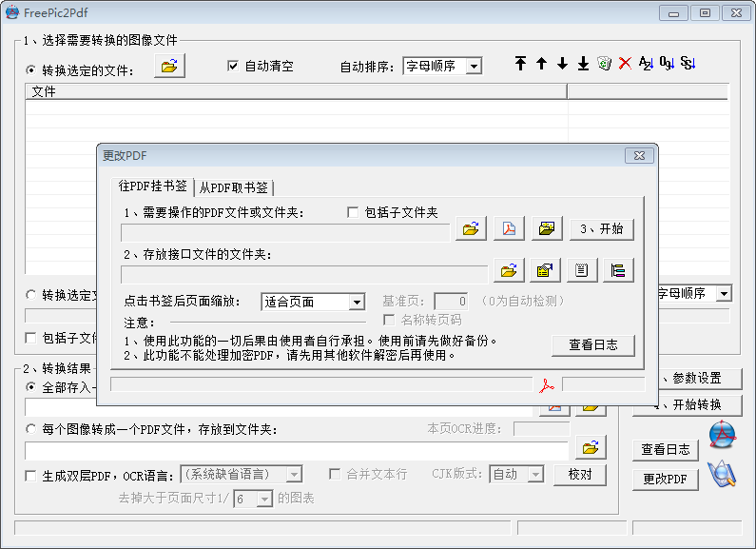Sort files with the A-Z sort icon

click(646, 64)
